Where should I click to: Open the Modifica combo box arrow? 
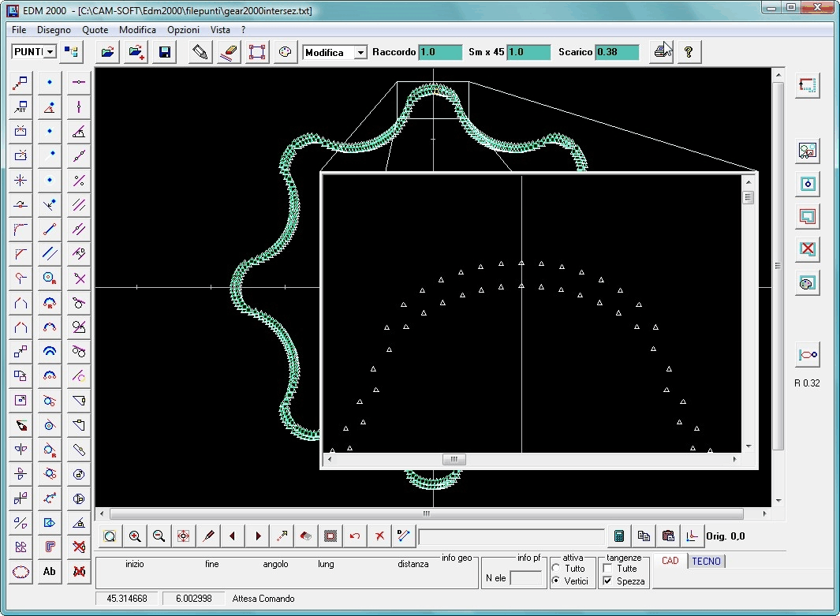pos(360,53)
